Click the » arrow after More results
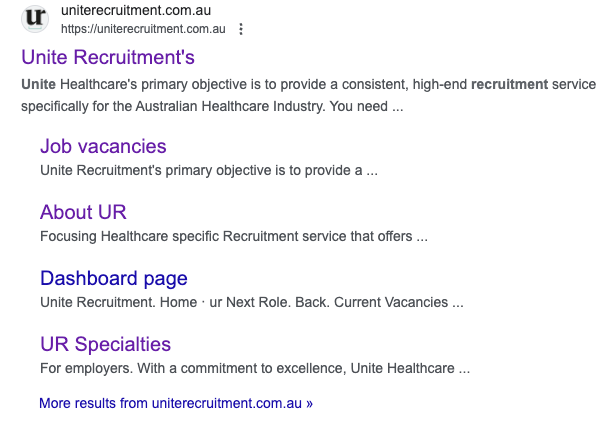 (x=309, y=404)
